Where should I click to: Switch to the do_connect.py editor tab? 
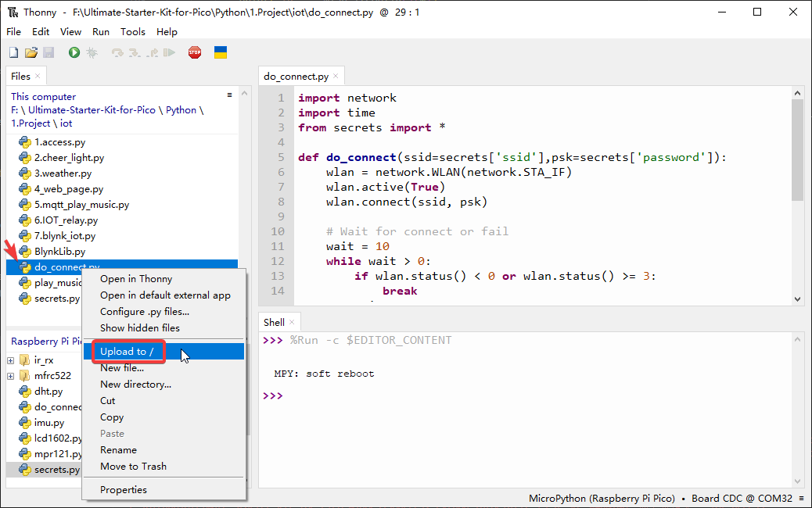pyautogui.click(x=296, y=77)
